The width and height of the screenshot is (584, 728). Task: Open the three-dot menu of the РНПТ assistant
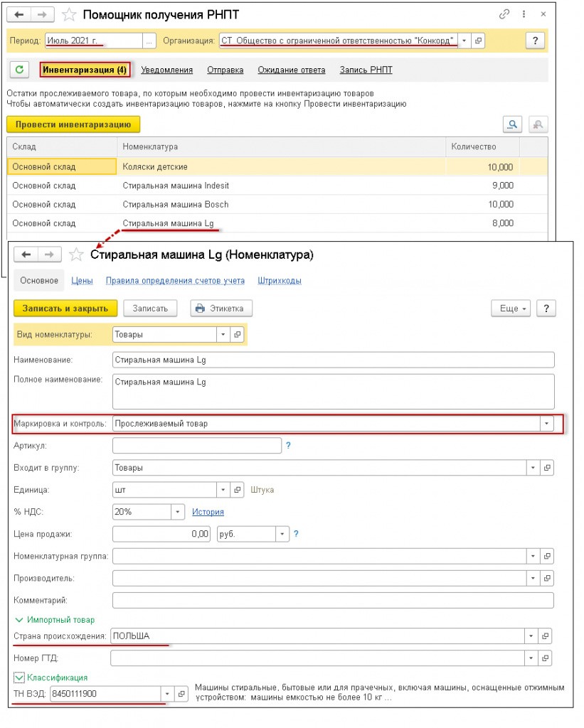click(x=524, y=14)
